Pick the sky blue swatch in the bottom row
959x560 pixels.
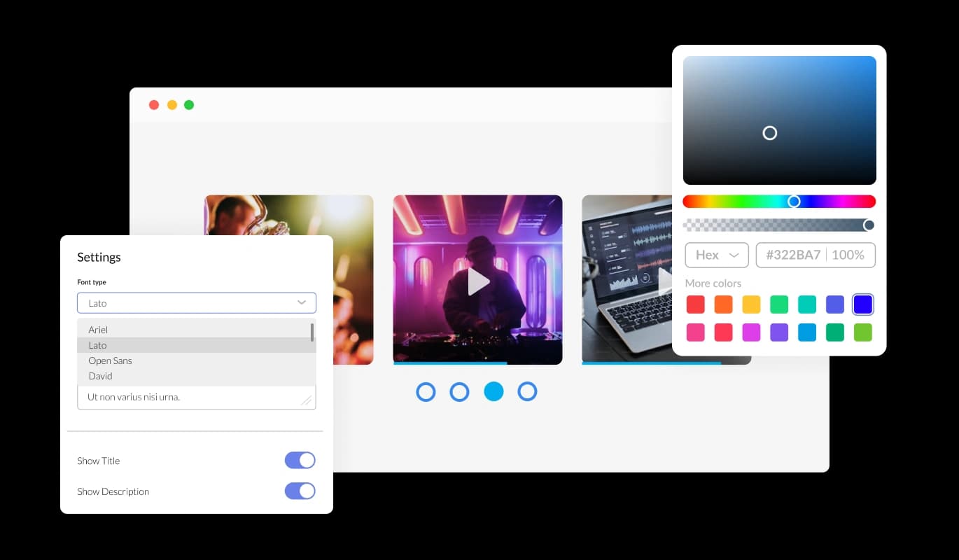[x=807, y=332]
